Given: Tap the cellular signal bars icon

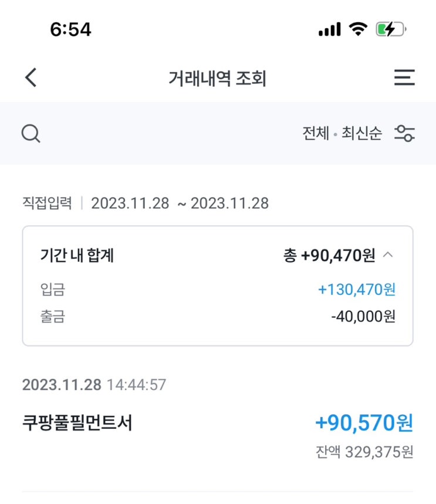Looking at the screenshot, I should coord(330,29).
